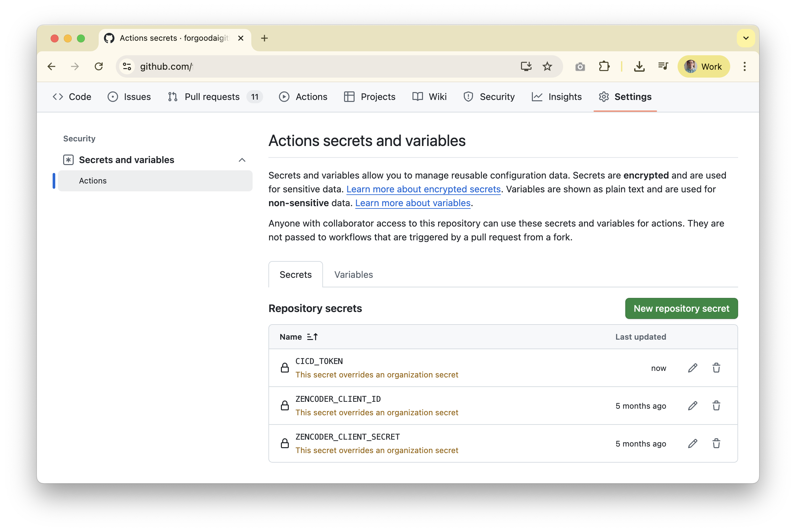
Task: Edit ZENCODER_CLIENT_ID via its pencil icon
Action: click(x=692, y=405)
